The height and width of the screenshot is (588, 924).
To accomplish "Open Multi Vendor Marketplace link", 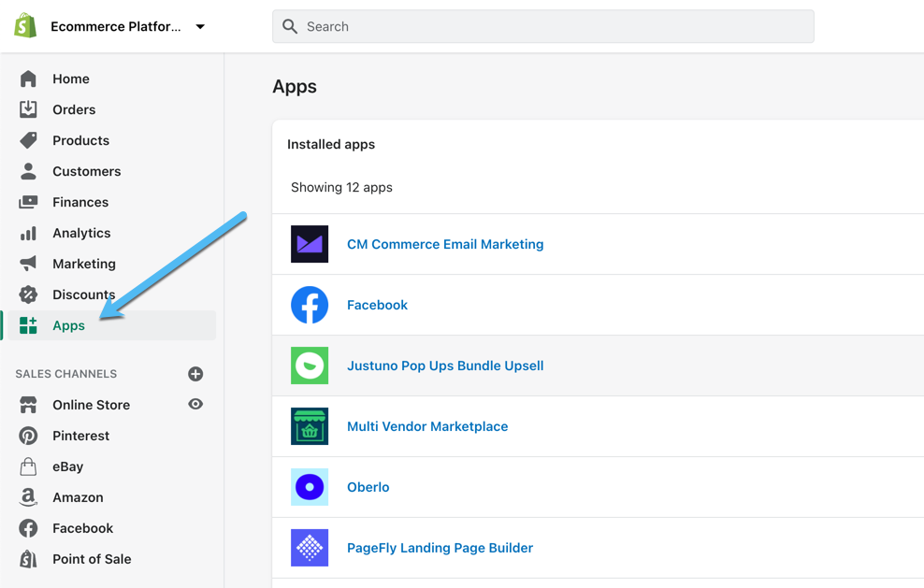I will coord(427,426).
